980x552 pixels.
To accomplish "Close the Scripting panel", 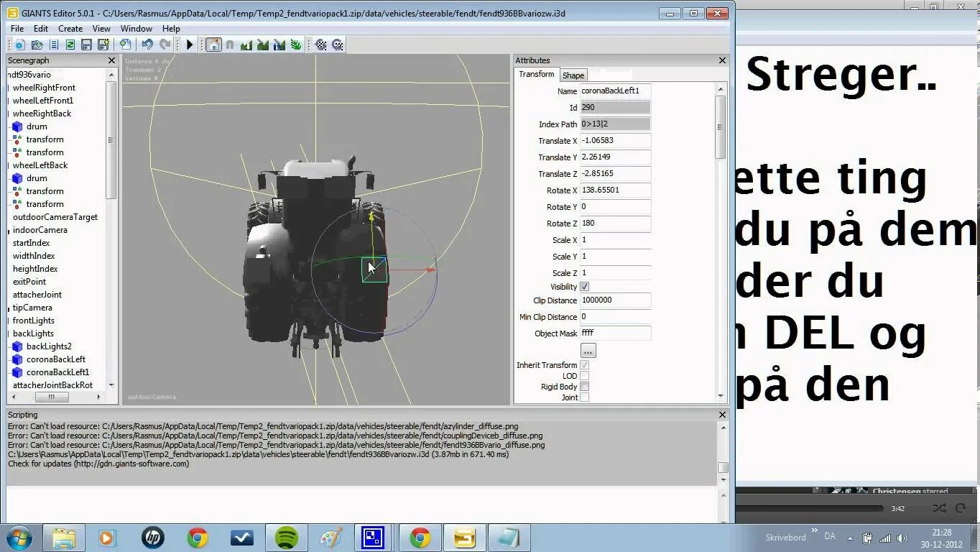I will pos(722,415).
